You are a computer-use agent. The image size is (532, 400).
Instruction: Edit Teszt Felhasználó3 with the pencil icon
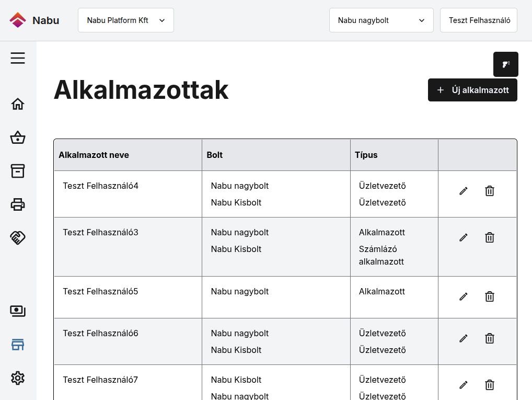[464, 238]
